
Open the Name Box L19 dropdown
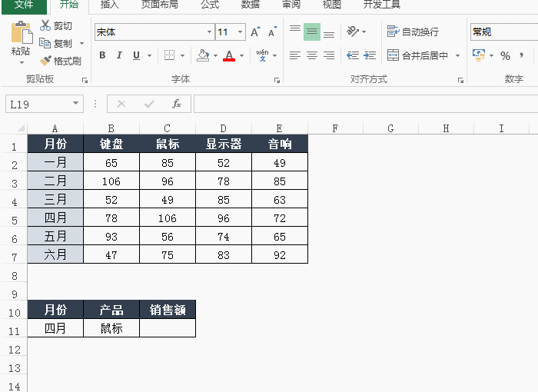(76, 103)
